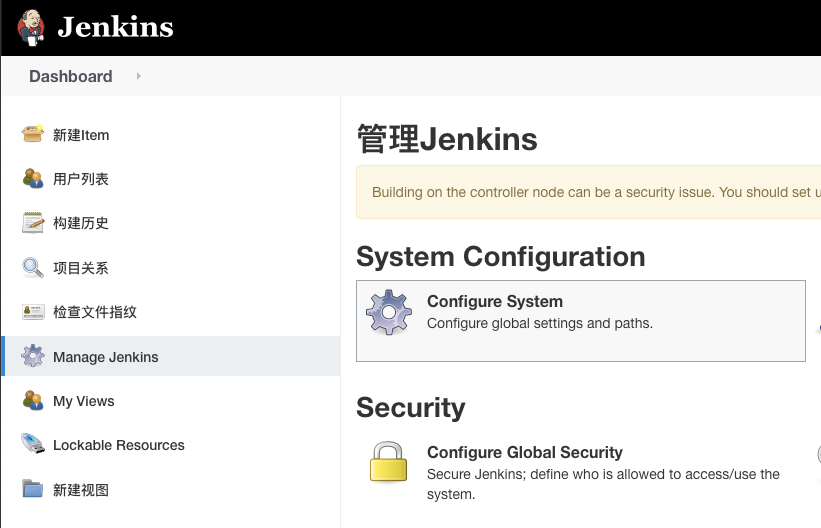Click the Jenkins title text in header
Viewport: 821px width, 528px height.
115,27
